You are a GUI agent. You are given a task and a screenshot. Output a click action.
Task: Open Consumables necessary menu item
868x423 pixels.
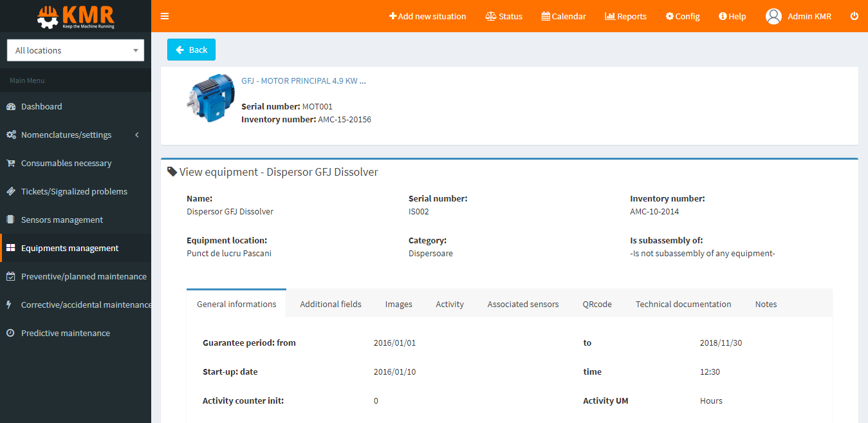[x=75, y=163]
